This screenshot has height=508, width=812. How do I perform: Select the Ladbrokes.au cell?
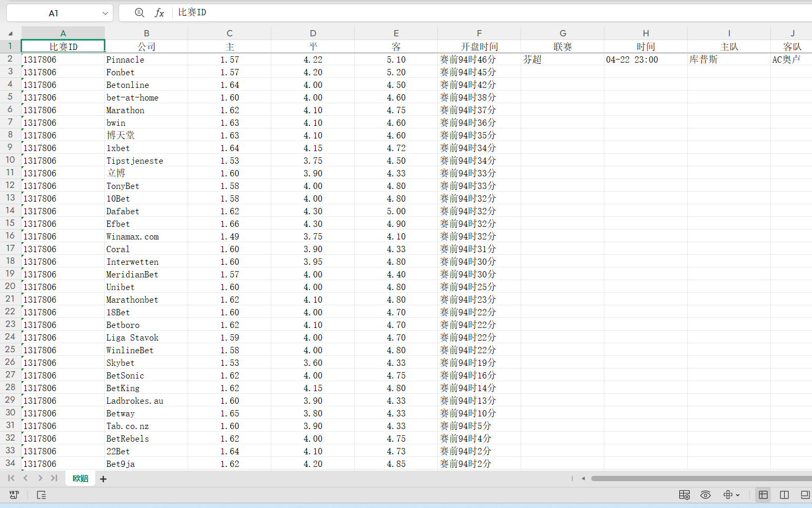(x=146, y=401)
